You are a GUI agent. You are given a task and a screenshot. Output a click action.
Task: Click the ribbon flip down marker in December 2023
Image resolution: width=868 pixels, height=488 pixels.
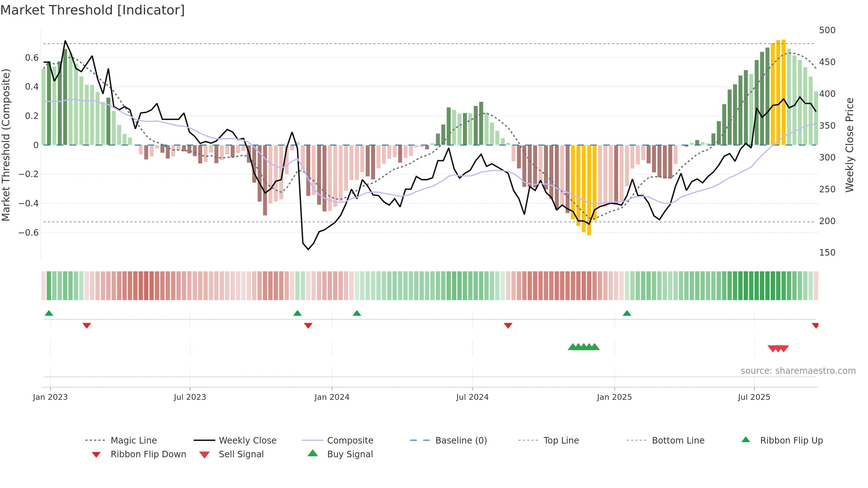[308, 326]
